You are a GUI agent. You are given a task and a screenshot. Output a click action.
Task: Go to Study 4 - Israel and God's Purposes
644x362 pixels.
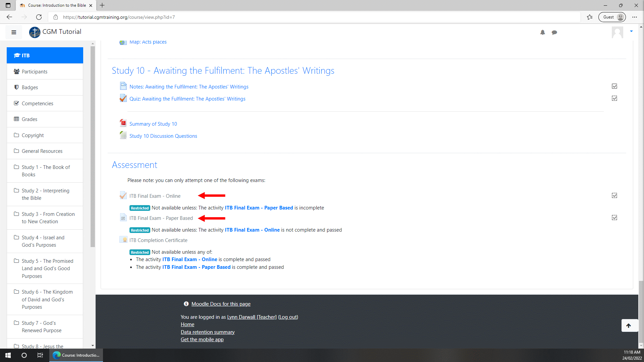point(45,241)
